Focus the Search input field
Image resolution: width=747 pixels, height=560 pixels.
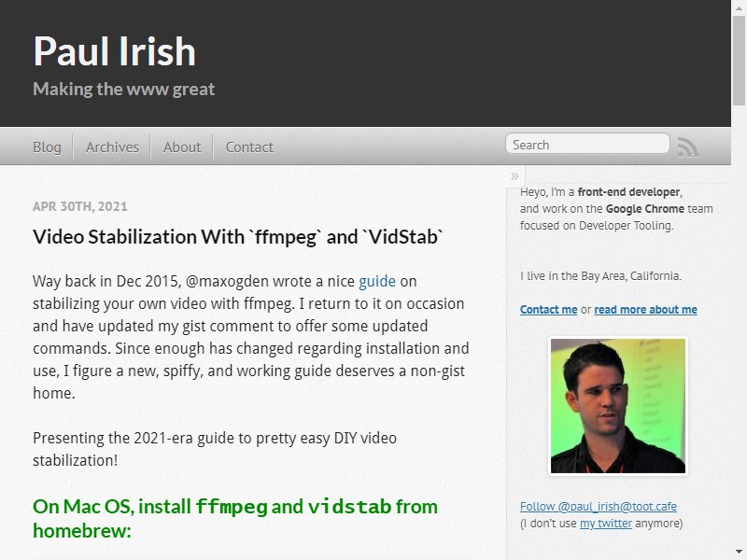click(x=587, y=144)
